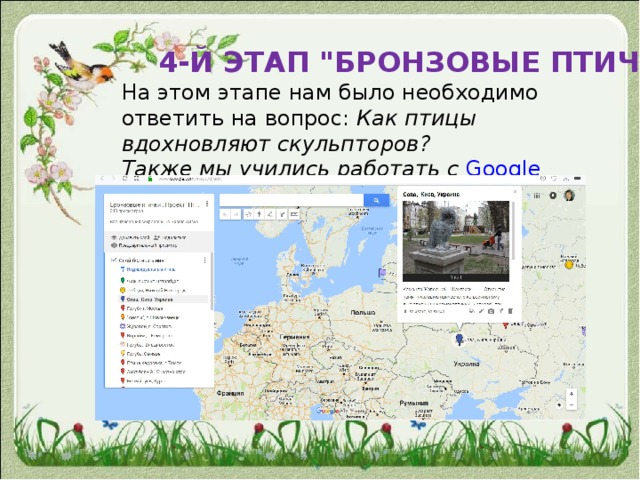Image resolution: width=640 pixels, height=480 pixels.
Task: Click the browser reload icon
Action: click(125, 179)
